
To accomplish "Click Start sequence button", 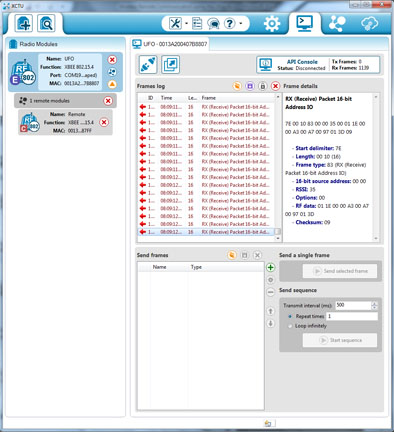I will tap(340, 340).
